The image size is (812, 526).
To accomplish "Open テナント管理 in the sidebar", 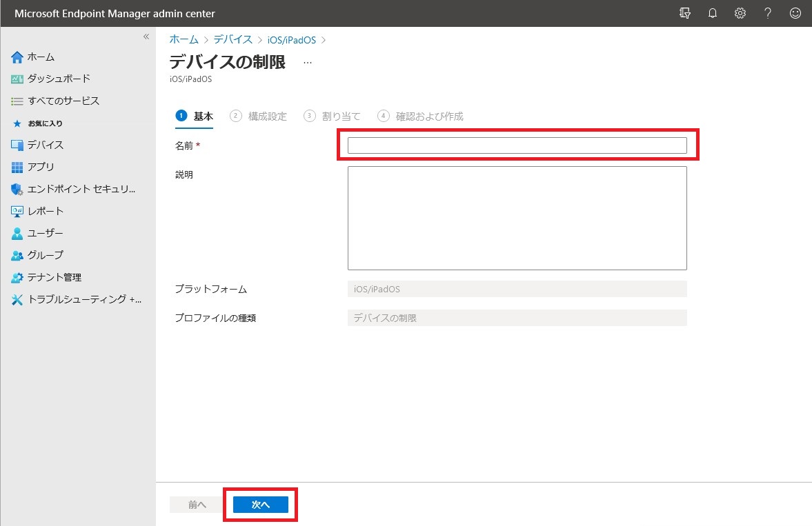I will pyautogui.click(x=55, y=277).
